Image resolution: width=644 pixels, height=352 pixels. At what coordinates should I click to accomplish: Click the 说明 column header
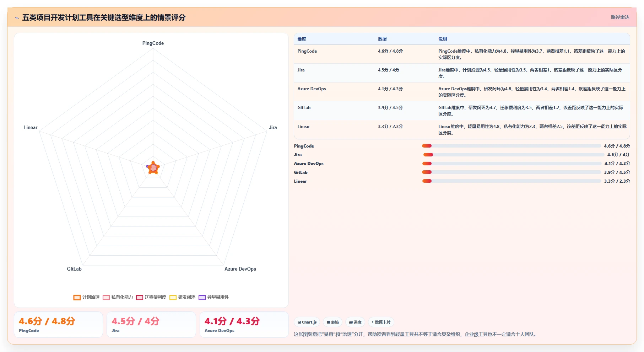pyautogui.click(x=443, y=39)
